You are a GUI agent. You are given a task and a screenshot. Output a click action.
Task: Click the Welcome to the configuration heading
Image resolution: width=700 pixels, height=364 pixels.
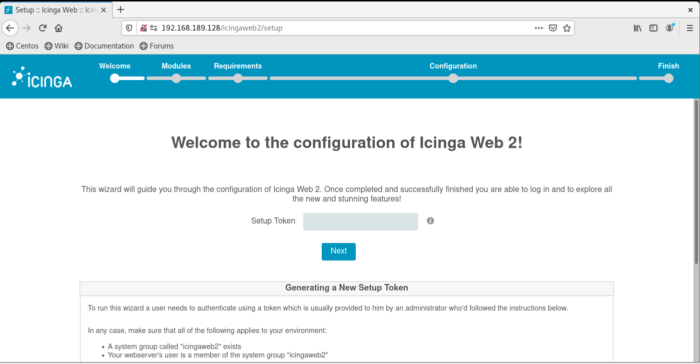pos(346,142)
